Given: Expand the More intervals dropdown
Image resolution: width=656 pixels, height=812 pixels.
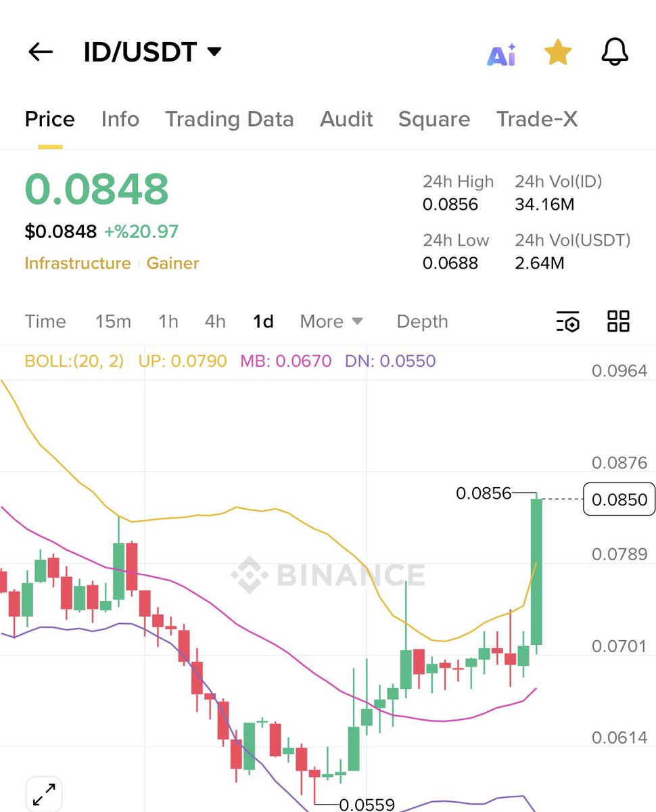Looking at the screenshot, I should pos(331,321).
